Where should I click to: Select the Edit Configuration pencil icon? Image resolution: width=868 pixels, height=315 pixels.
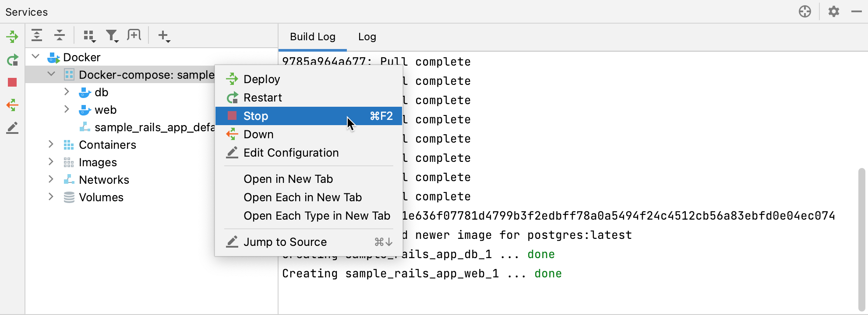pos(12,127)
